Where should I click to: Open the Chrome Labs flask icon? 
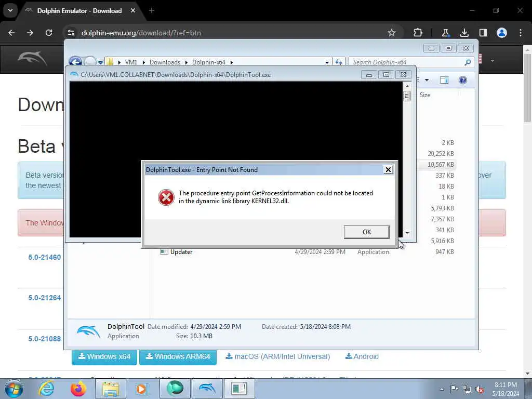click(x=445, y=33)
